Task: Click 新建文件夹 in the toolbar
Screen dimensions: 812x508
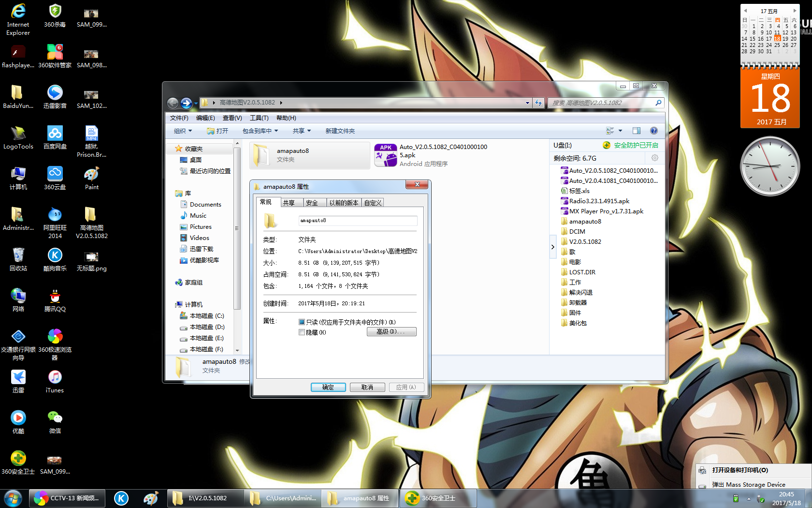Action: (x=340, y=131)
